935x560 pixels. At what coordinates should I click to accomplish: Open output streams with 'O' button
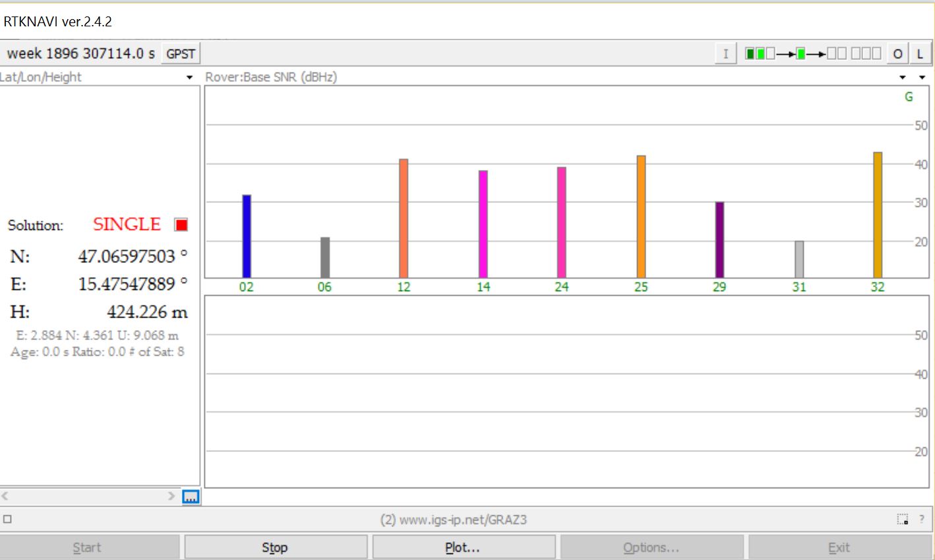pos(897,54)
